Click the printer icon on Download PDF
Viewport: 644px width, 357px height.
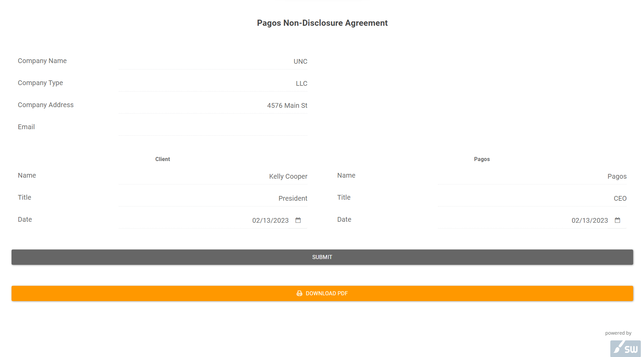click(299, 294)
